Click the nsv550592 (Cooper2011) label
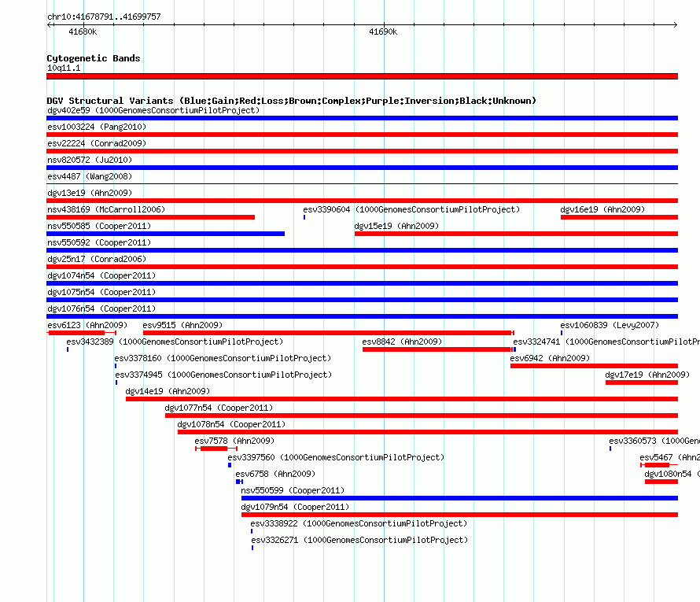Viewport: 700px width, 602px height. 99,242
